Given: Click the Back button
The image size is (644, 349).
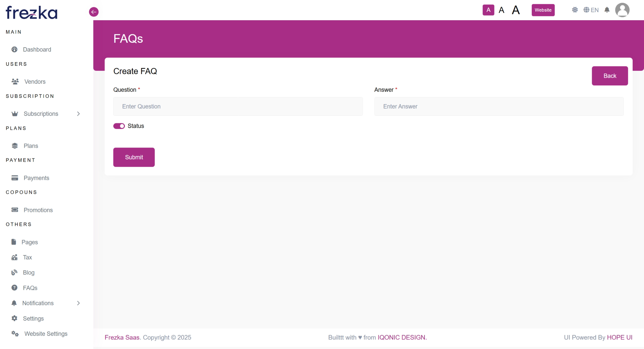Looking at the screenshot, I should pos(609,76).
